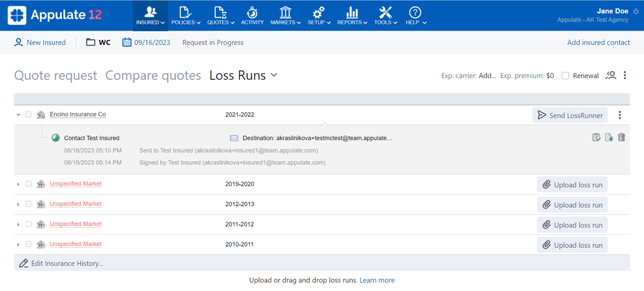The image size is (644, 291).
Task: Open the three-dot menu for Encino Insurance Co
Action: (620, 115)
